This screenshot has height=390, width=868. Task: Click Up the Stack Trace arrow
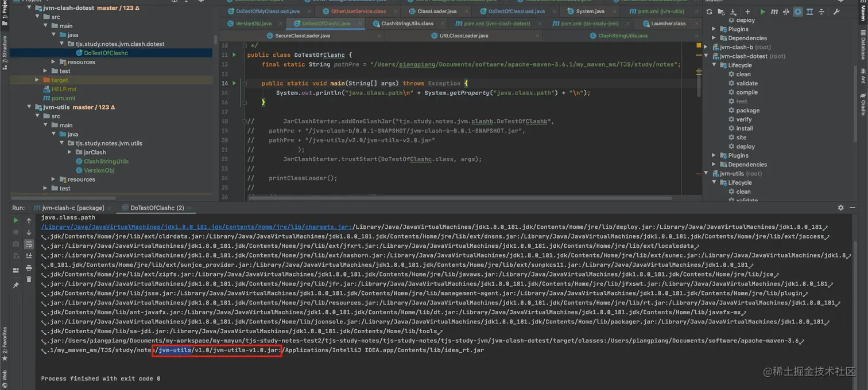pos(29,220)
